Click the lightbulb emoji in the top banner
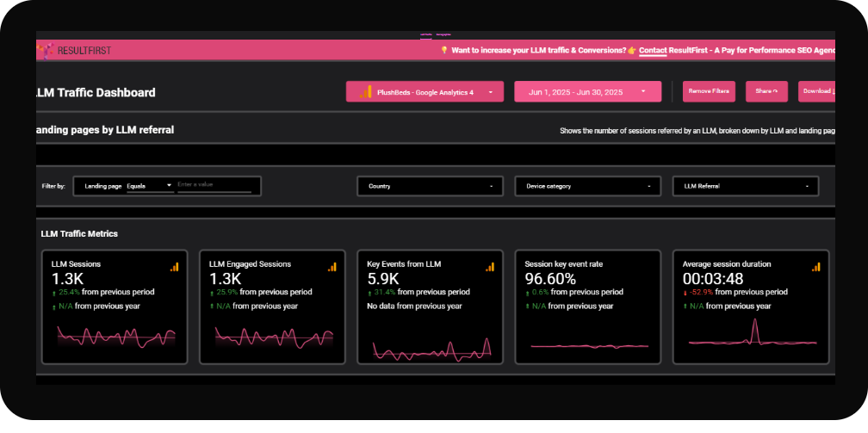Viewport: 868px width, 433px height. pos(444,51)
